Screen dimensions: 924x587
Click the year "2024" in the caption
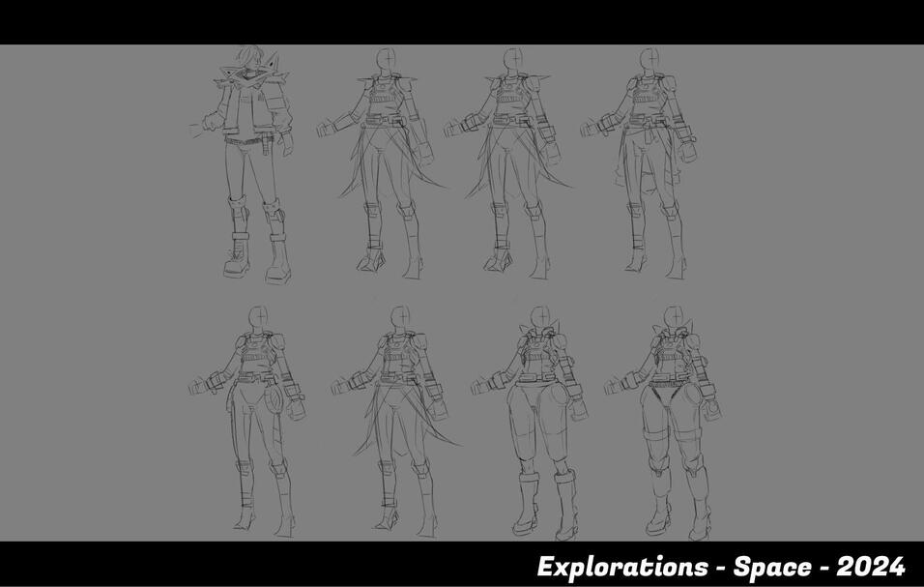click(871, 566)
